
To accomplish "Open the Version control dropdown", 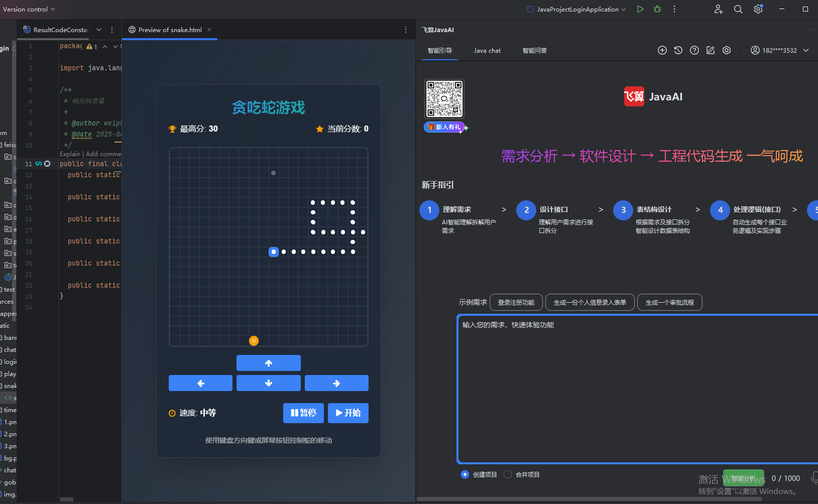I will click(x=29, y=9).
